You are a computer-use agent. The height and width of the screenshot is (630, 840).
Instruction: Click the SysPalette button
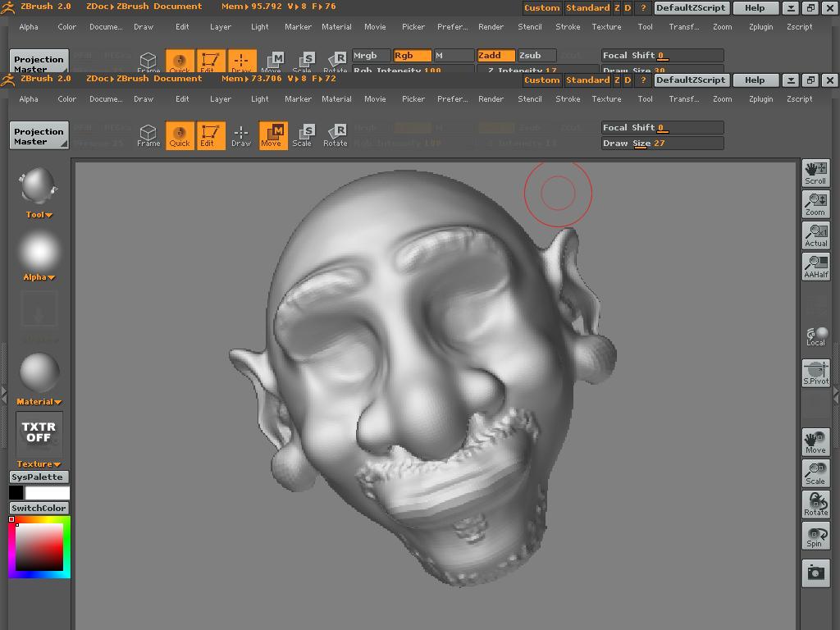point(39,477)
